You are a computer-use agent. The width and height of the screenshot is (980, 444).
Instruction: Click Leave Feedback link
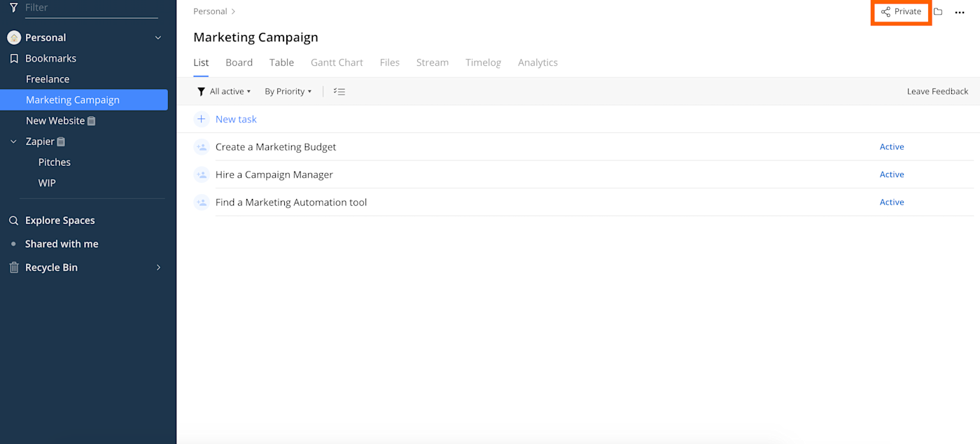pos(937,92)
